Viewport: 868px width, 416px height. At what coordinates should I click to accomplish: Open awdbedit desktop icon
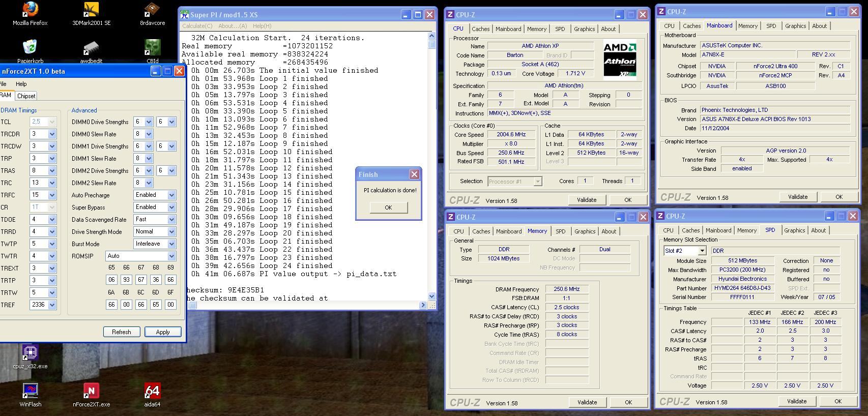(91, 51)
